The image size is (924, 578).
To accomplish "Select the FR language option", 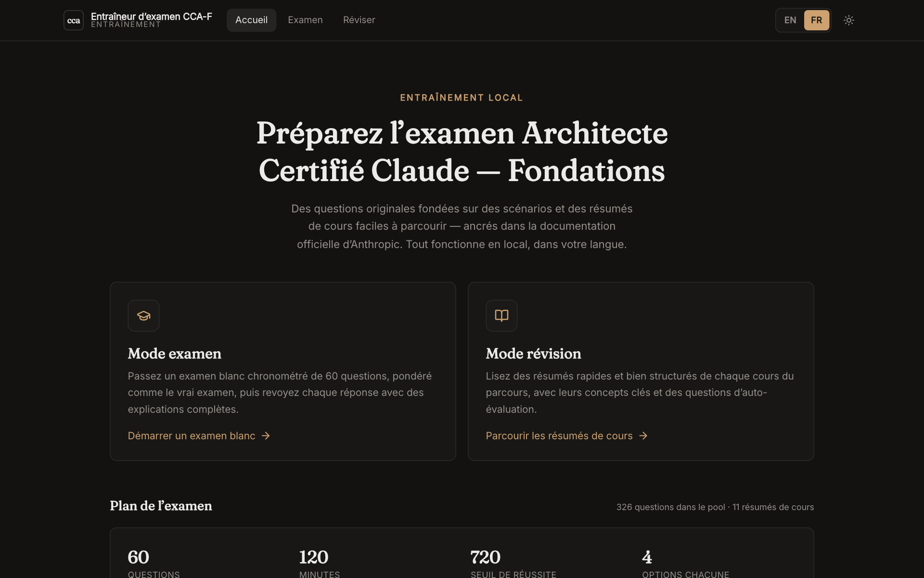I will coord(817,20).
